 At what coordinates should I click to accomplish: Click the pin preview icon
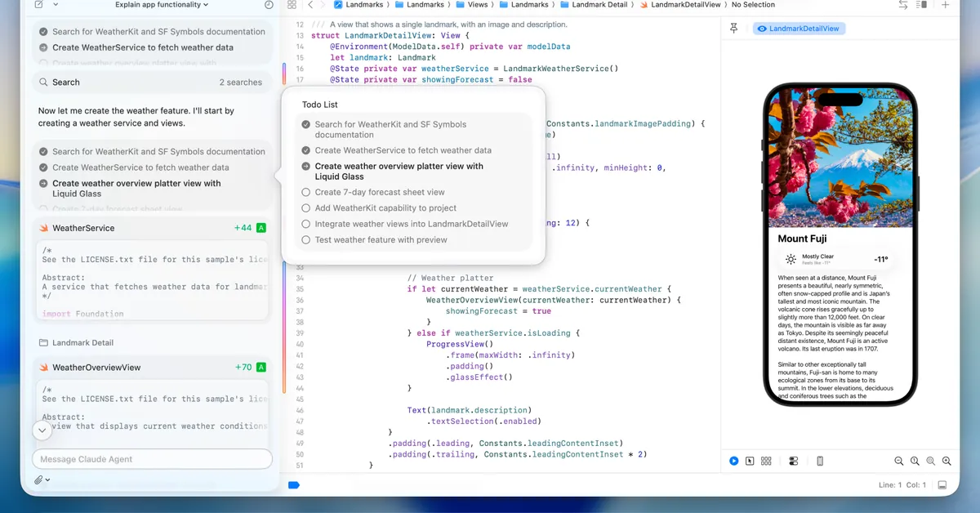click(733, 29)
